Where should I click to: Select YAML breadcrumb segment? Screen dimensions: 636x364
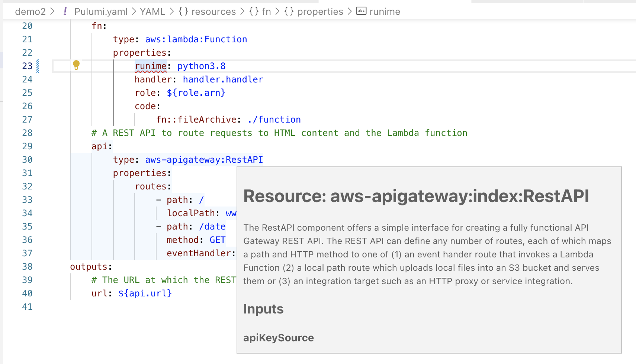pos(152,12)
